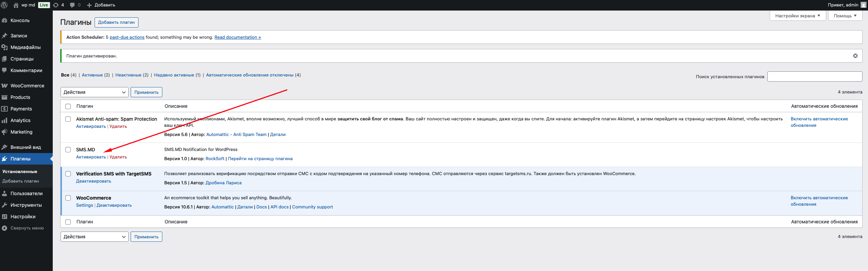Open the WooCommerce sidebar icon

pos(4,86)
